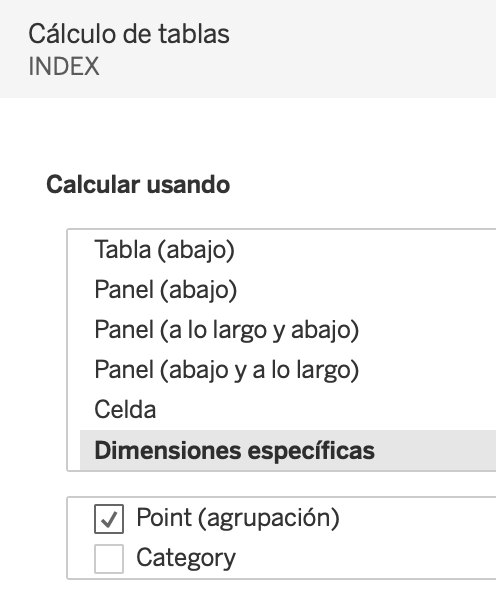The width and height of the screenshot is (496, 614).
Task: Click the word Tabla in first option
Action: point(123,249)
